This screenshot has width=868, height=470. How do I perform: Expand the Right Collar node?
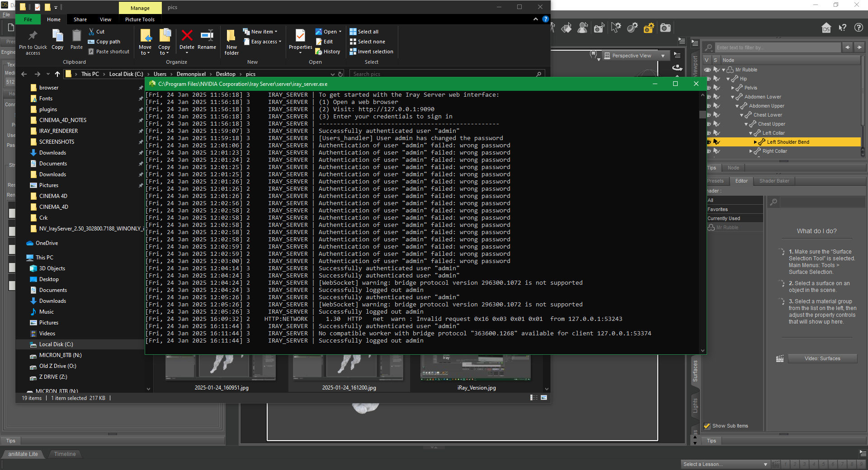[751, 151]
